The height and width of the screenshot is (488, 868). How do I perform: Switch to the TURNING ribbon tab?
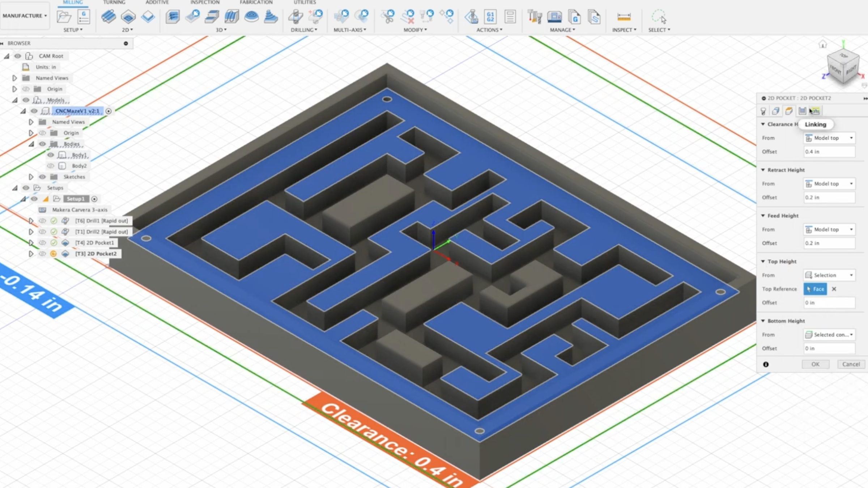click(x=114, y=3)
